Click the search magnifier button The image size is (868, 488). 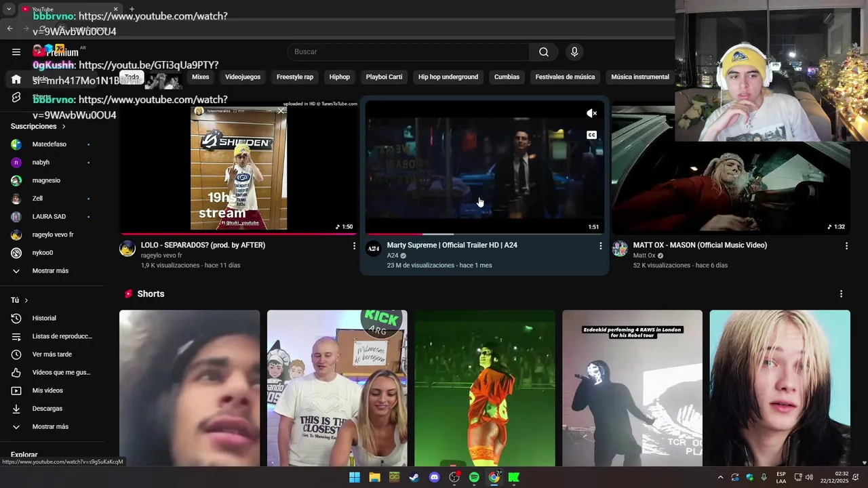(x=543, y=52)
